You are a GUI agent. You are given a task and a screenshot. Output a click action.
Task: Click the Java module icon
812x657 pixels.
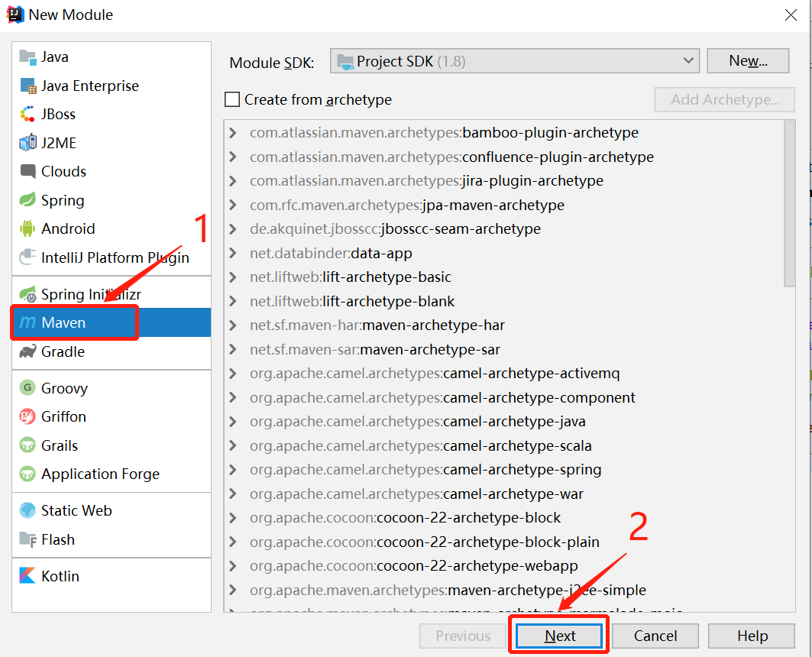coord(27,57)
